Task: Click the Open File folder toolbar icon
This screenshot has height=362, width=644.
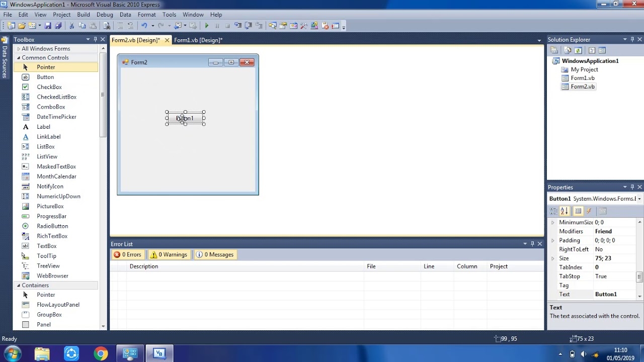Action: coord(22,26)
